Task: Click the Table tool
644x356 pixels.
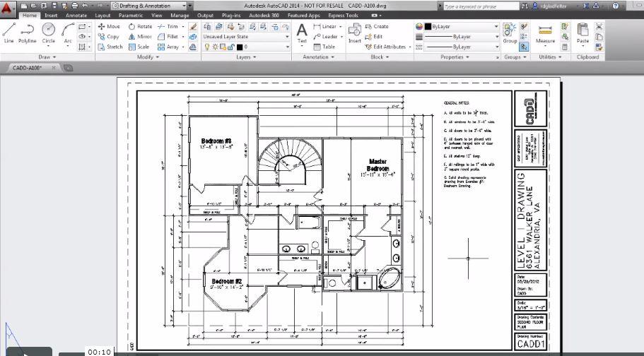Action: pyautogui.click(x=324, y=47)
